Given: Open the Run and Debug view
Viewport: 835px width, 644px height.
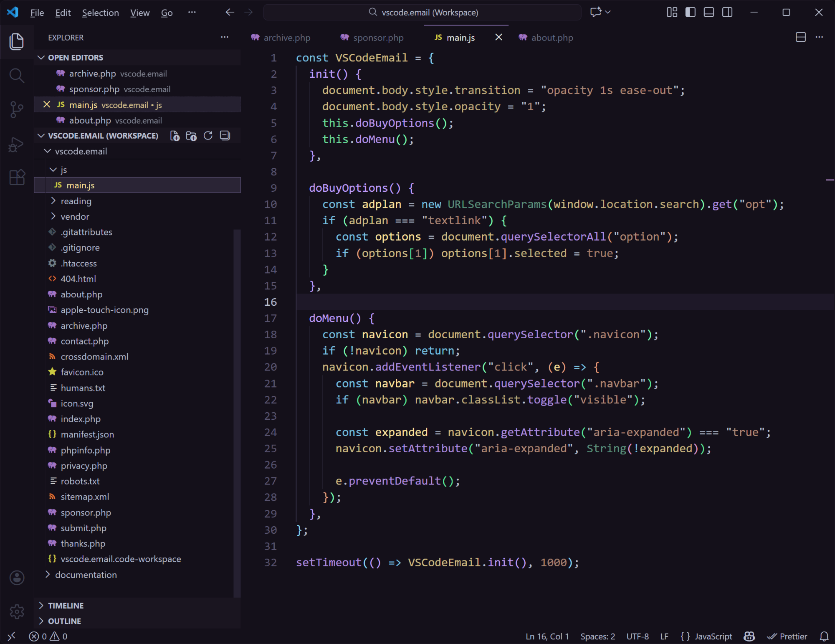Looking at the screenshot, I should [x=17, y=144].
